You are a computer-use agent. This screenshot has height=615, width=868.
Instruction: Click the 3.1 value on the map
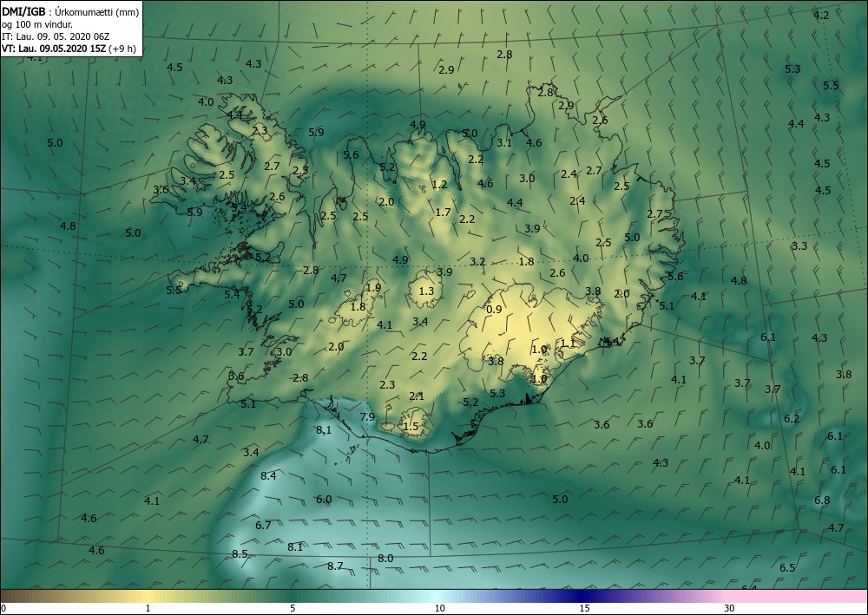[504, 143]
